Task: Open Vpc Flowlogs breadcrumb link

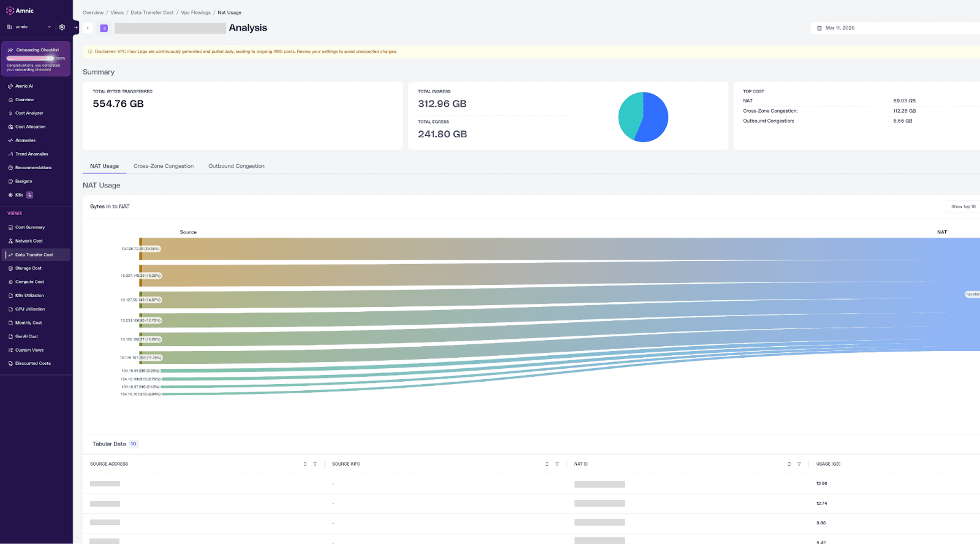Action: pyautogui.click(x=195, y=12)
